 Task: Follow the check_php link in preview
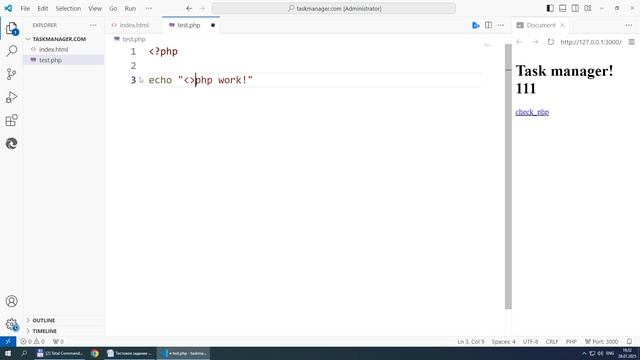coord(532,112)
